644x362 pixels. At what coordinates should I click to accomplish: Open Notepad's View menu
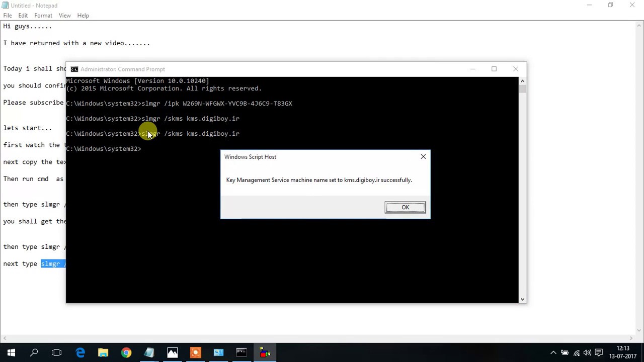click(65, 16)
